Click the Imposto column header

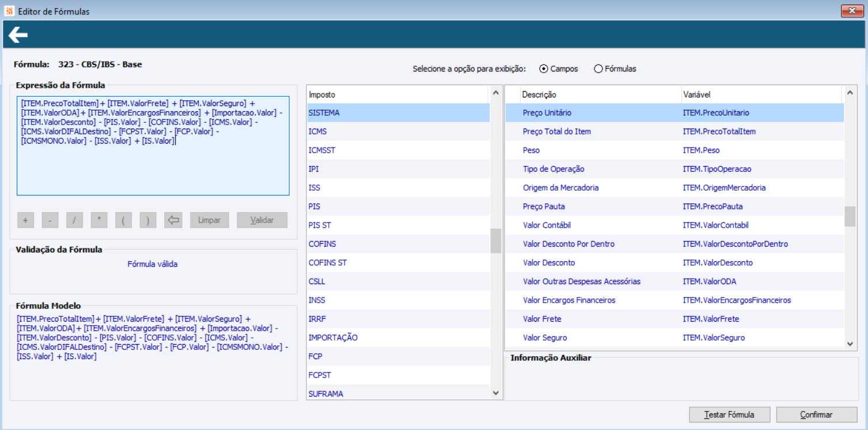tap(398, 95)
